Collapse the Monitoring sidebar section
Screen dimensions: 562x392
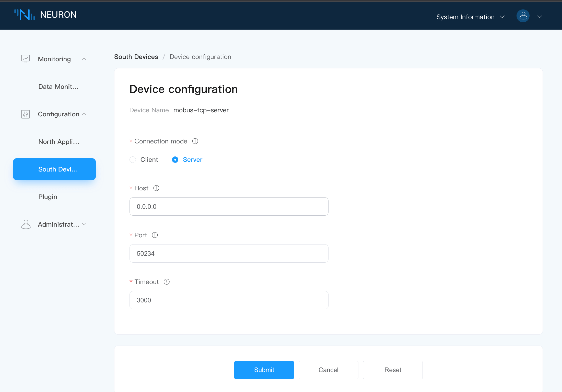[84, 59]
